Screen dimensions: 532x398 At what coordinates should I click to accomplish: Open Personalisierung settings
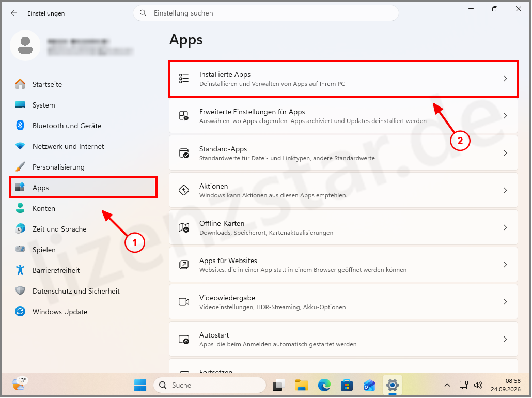pos(84,167)
